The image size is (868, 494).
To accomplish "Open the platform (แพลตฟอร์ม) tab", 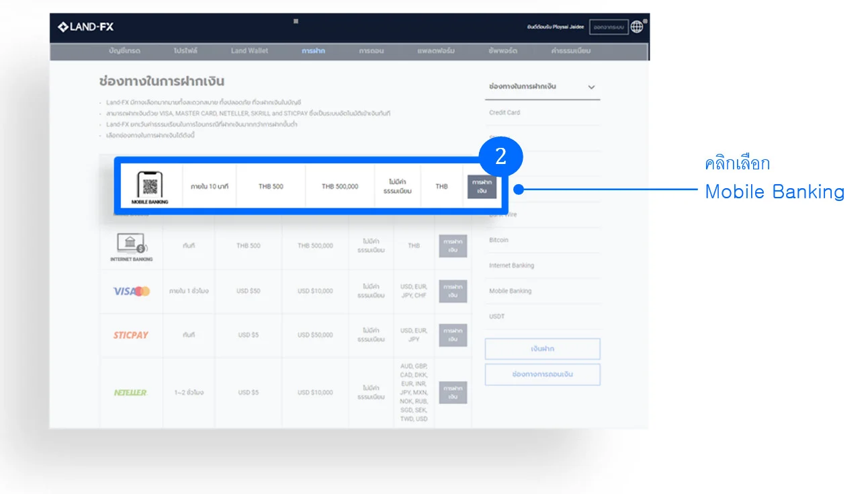I will click(436, 51).
